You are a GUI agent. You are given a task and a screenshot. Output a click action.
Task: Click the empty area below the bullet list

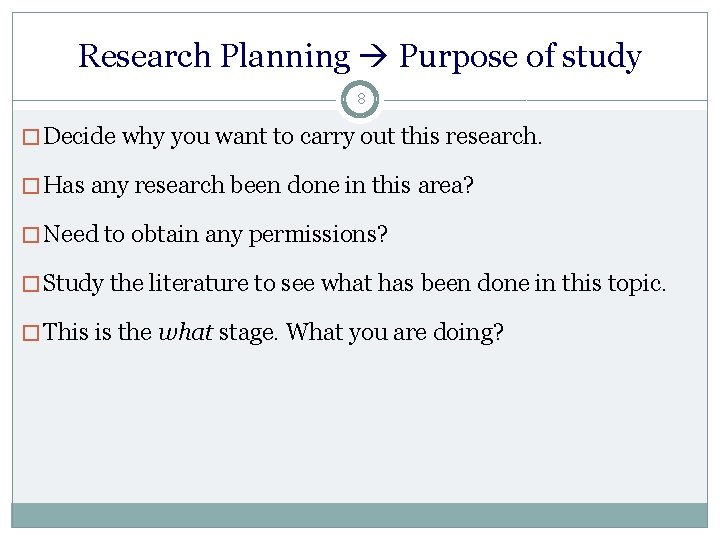click(360, 430)
